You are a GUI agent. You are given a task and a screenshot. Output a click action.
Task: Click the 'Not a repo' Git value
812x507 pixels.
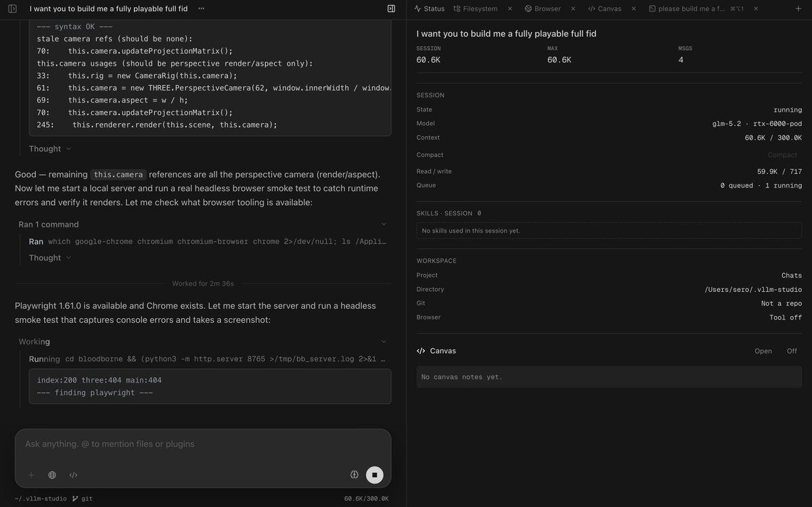(x=782, y=304)
